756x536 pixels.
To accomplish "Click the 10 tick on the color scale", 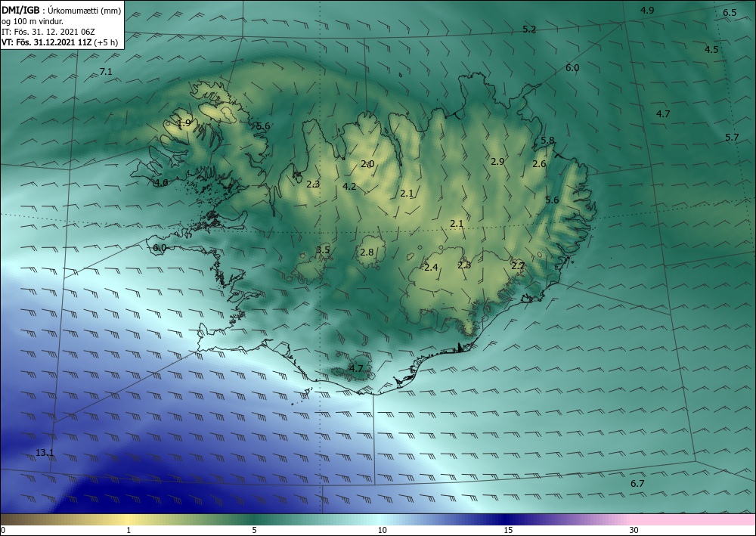I will point(382,530).
